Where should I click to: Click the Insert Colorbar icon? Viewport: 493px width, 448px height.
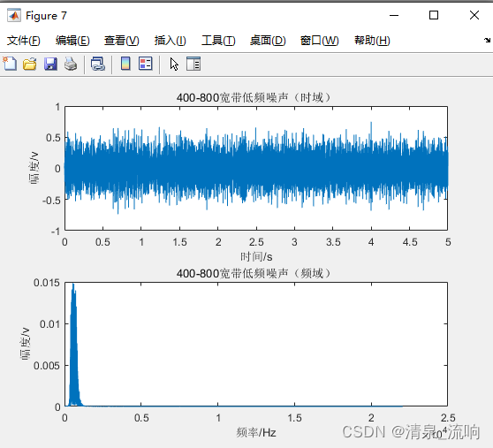(x=125, y=64)
